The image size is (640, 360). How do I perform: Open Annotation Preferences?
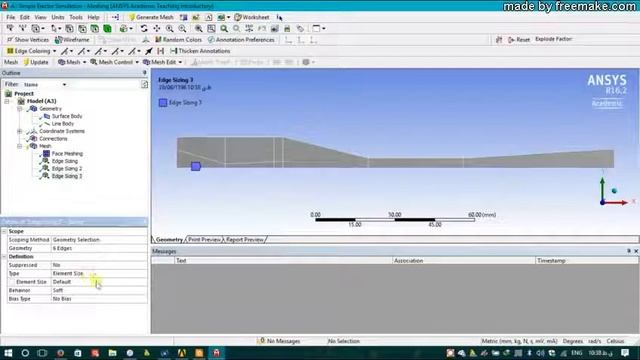pos(241,40)
